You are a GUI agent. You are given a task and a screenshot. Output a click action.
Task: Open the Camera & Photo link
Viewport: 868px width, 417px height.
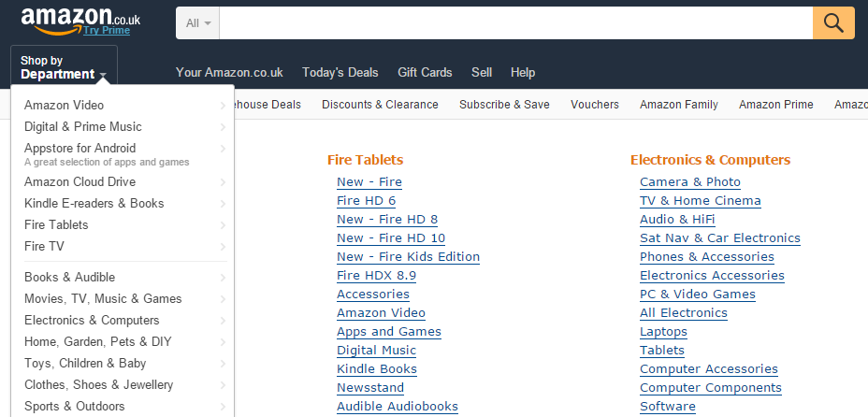pos(689,182)
